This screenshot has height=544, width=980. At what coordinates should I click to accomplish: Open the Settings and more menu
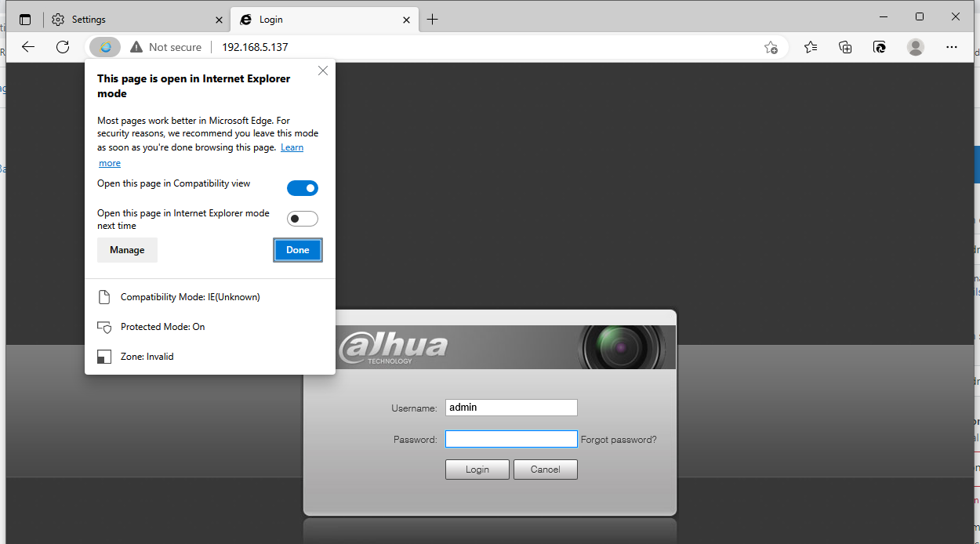[952, 47]
